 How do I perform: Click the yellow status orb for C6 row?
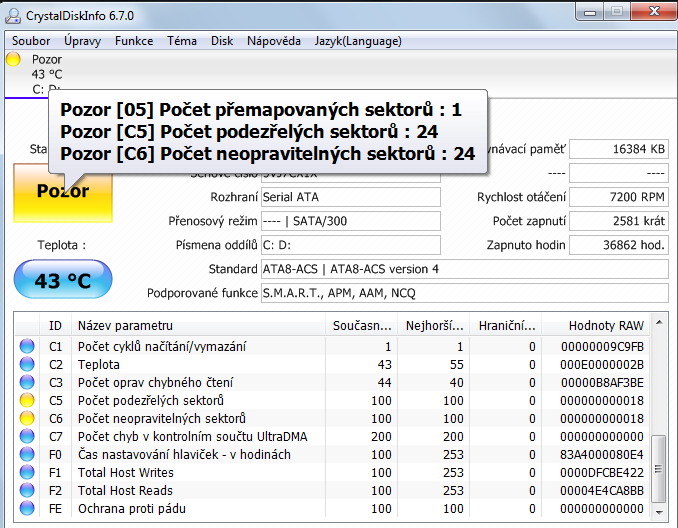28,419
